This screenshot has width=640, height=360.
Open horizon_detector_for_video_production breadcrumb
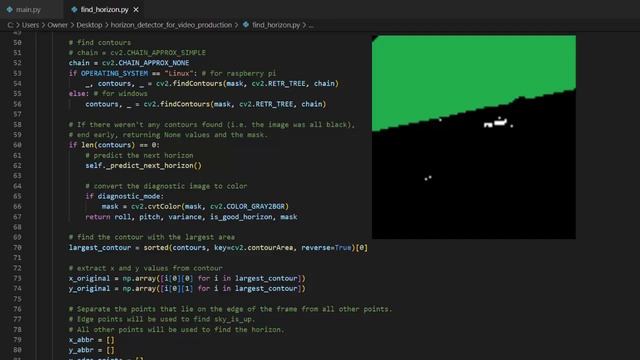tap(171, 25)
